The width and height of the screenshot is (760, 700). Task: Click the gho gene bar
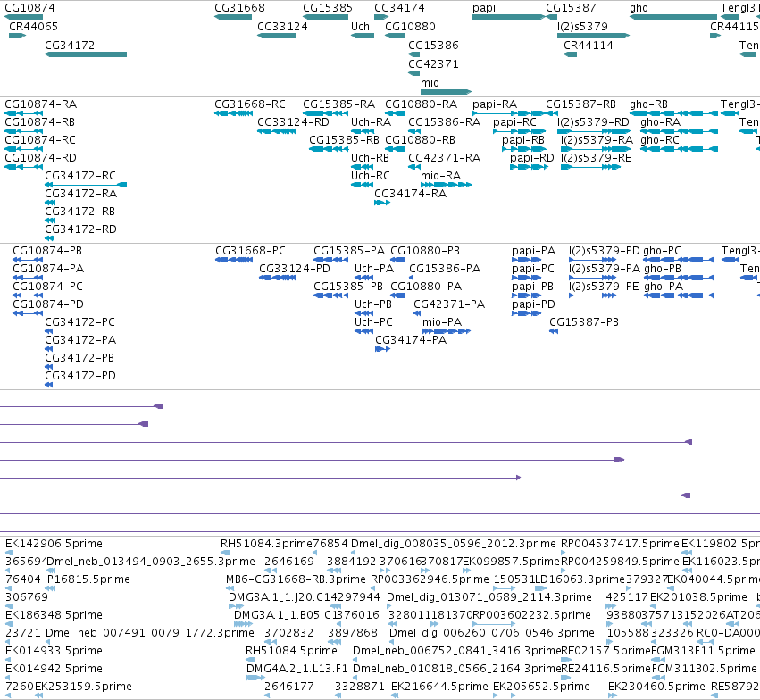(673, 17)
